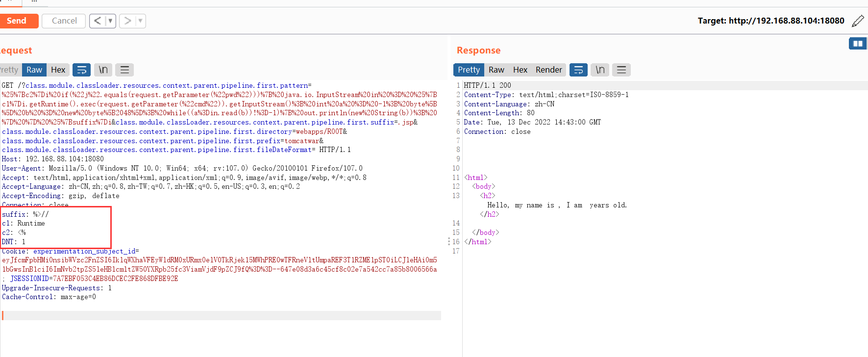Select the Response Hex tab
868x357 pixels.
coord(520,70)
